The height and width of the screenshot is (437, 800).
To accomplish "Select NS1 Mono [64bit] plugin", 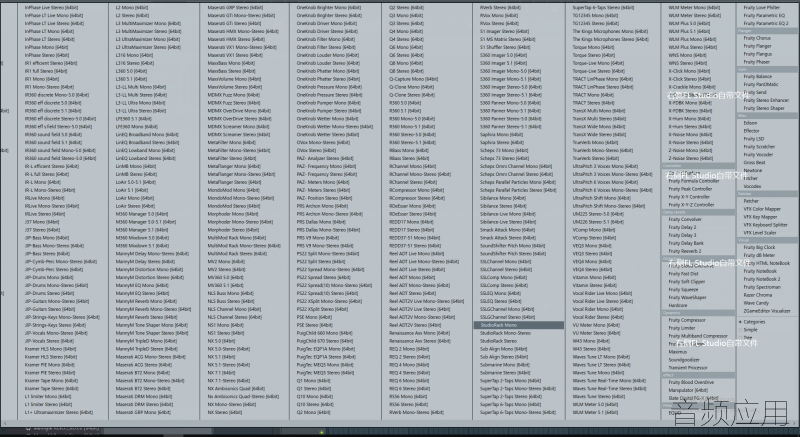I will click(x=226, y=325).
